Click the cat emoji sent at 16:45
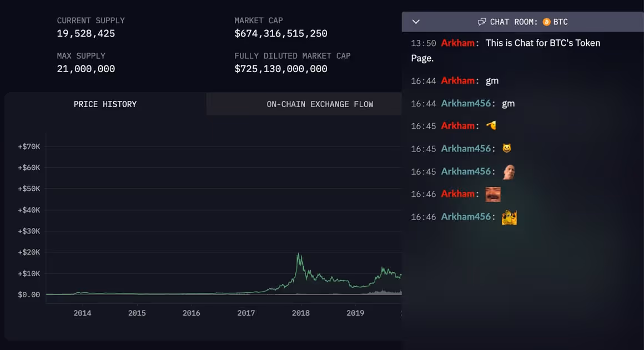644x350 pixels. pos(507,148)
